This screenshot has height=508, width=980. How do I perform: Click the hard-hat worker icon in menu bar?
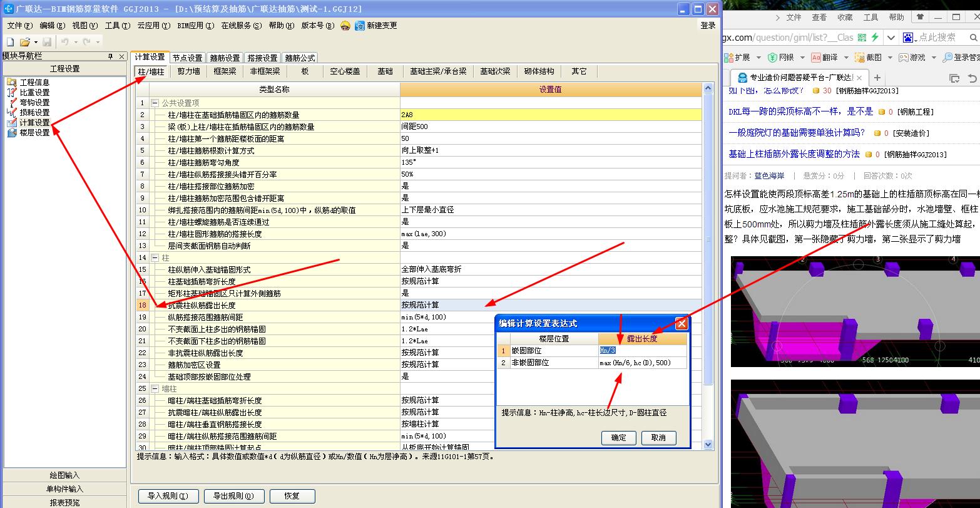(345, 26)
